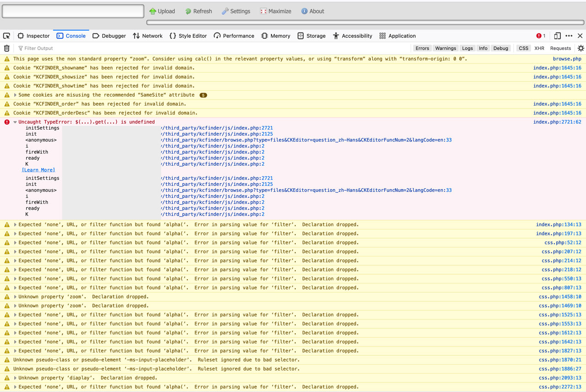This screenshot has width=586, height=392.
Task: Open the css.php:1886:27 source link
Action: coord(560,369)
